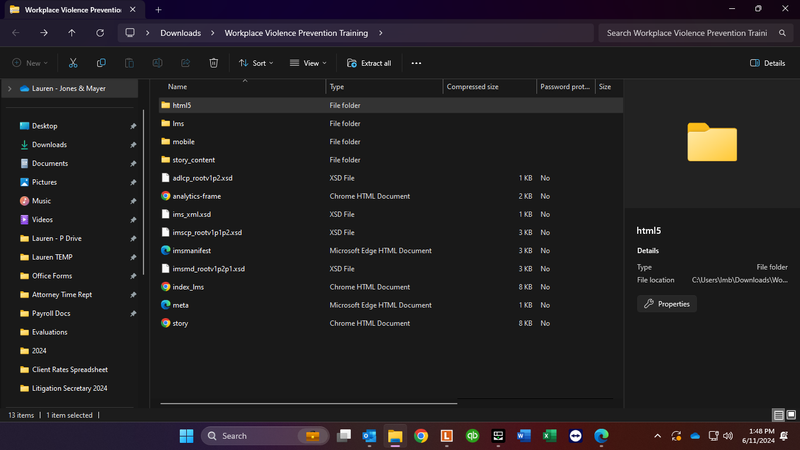
Task: Open the Sort dropdown menu
Action: point(257,63)
